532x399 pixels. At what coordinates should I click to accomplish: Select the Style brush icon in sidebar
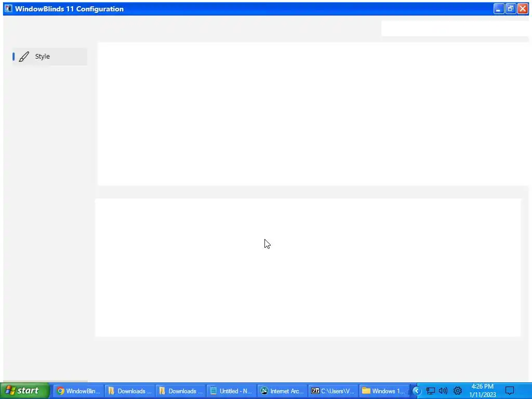[24, 57]
